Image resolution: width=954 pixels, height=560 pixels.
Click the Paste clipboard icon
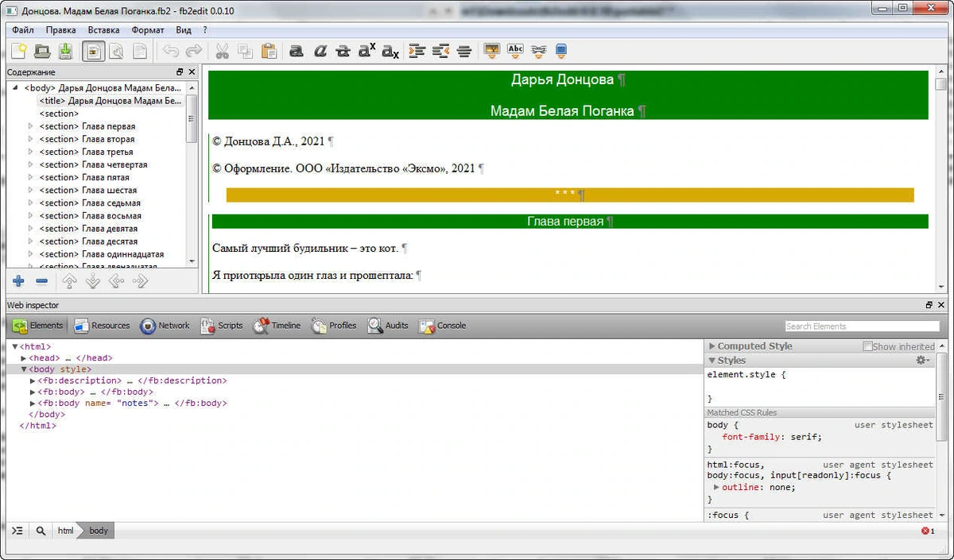[269, 51]
